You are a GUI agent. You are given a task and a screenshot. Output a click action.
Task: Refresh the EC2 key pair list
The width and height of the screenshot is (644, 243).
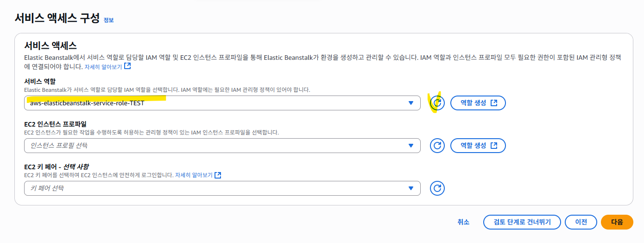[437, 188]
